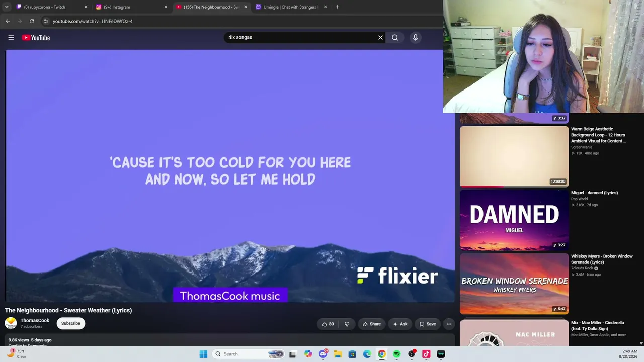Open the 'Whiskey Myers - Broken Window Serenade' title
The height and width of the screenshot is (362, 644).
[x=602, y=259]
